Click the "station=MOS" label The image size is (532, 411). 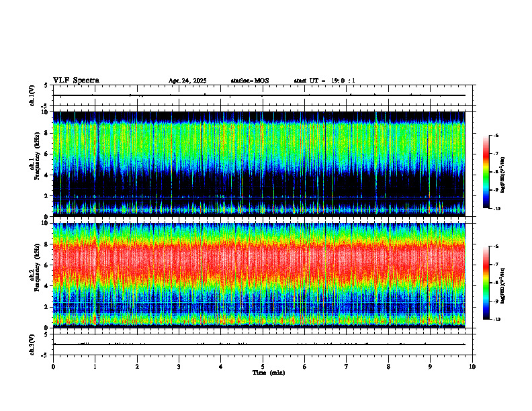[x=250, y=81]
